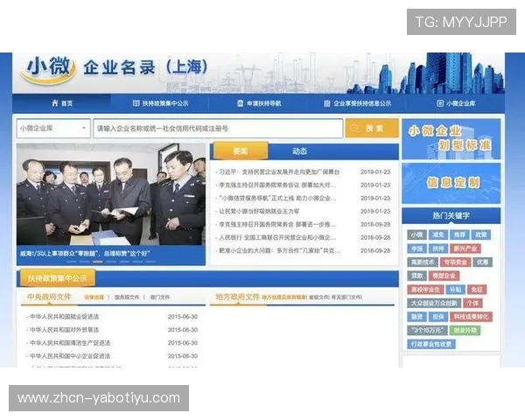The image size is (525, 420).
Task: Click hot keyword tag "3个15万元"
Action: 428,330
